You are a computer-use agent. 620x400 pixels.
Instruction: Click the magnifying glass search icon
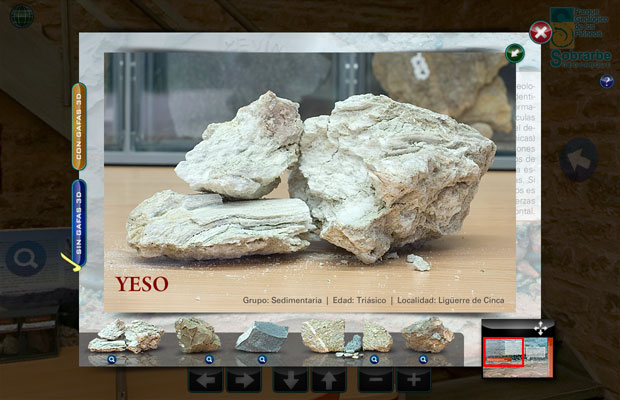[x=25, y=259]
